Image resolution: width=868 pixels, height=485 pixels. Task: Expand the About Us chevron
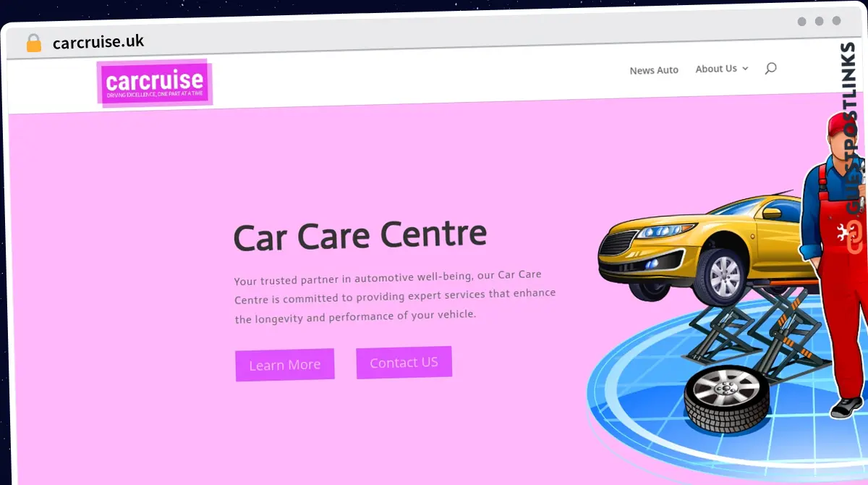click(x=745, y=69)
